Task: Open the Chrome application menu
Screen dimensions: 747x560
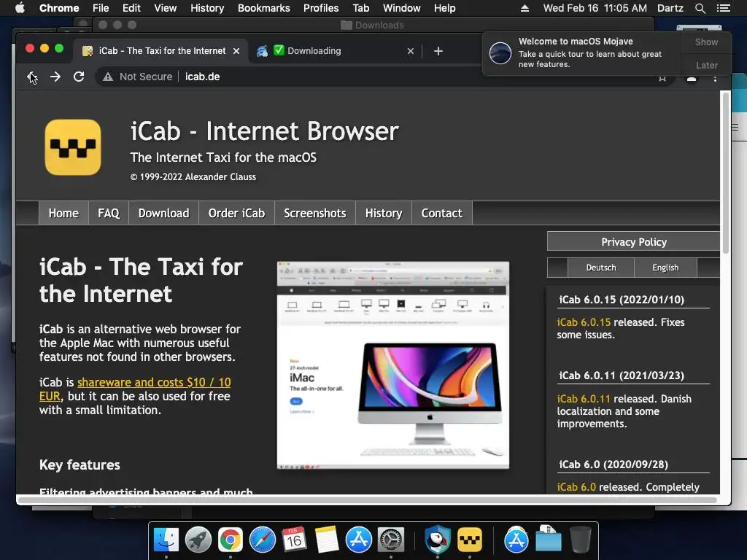Action: (59, 8)
